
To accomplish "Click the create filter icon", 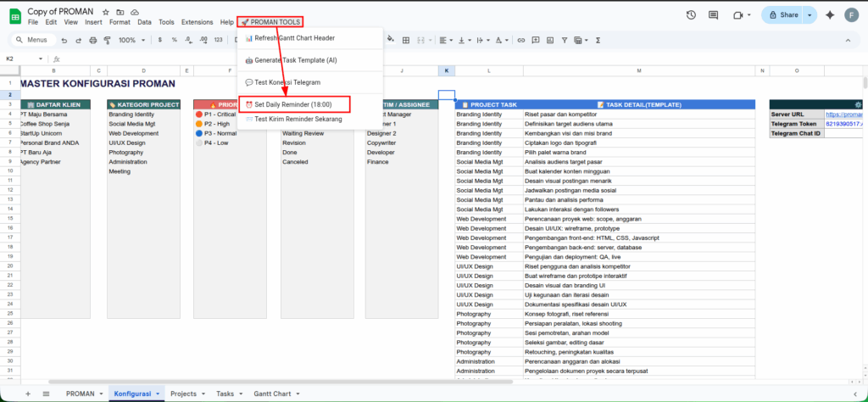I will pyautogui.click(x=563, y=40).
